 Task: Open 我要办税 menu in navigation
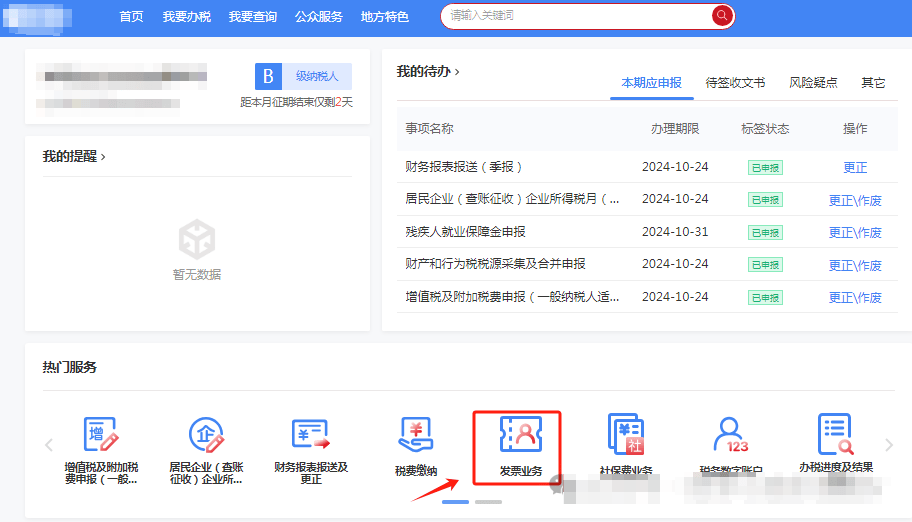(186, 17)
